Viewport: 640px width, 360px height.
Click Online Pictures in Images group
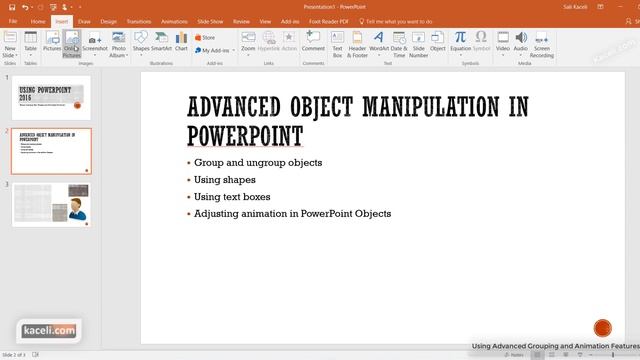coord(72,44)
